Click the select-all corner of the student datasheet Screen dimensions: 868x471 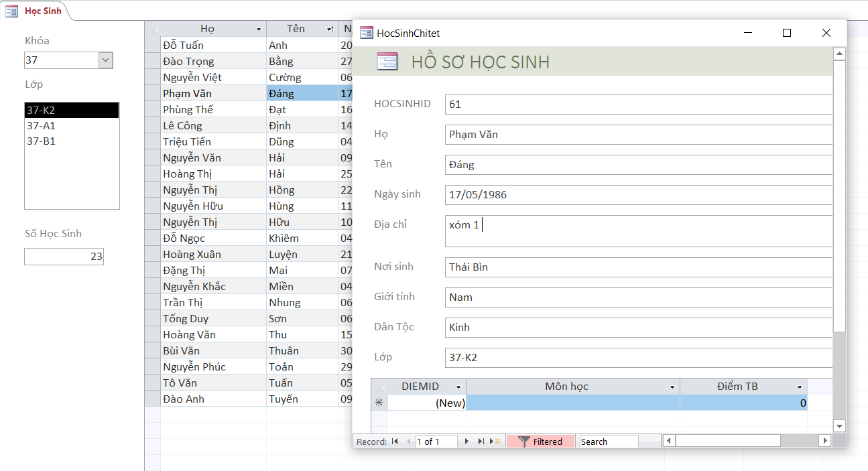tap(153, 29)
